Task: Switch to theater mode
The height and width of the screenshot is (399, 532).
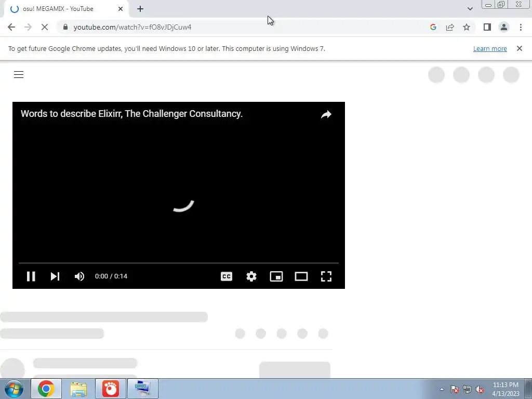Action: [x=301, y=276]
